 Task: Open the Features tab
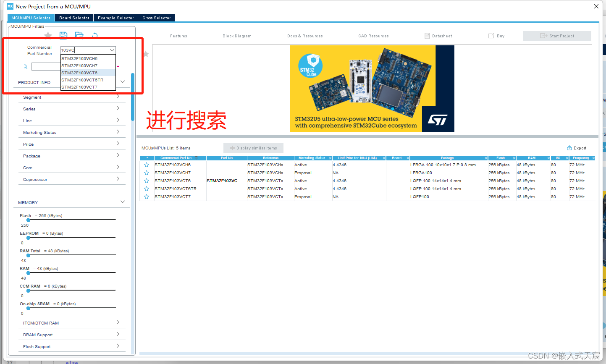[178, 36]
